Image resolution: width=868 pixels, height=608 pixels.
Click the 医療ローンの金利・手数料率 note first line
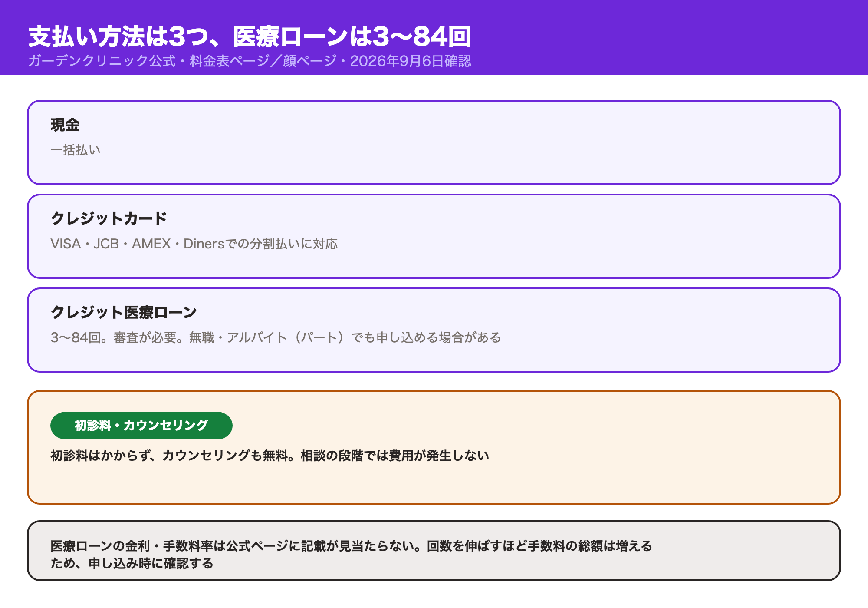(x=352, y=546)
